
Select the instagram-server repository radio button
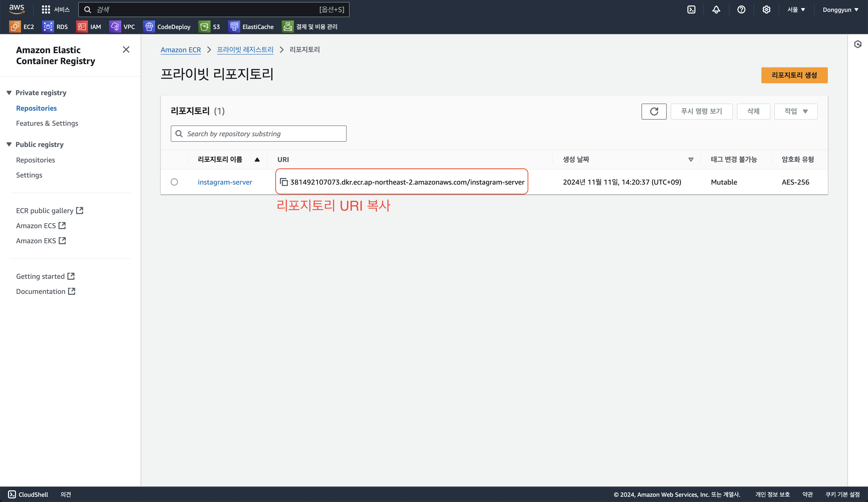[x=174, y=182]
